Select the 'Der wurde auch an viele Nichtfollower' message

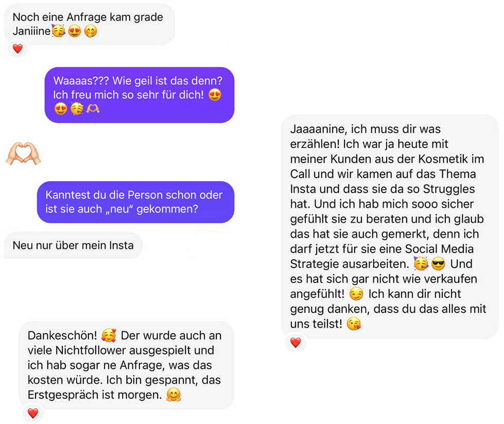tap(127, 365)
